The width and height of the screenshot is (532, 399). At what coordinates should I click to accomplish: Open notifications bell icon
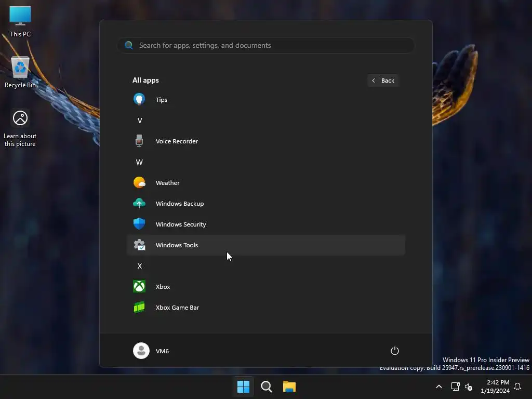(x=517, y=387)
